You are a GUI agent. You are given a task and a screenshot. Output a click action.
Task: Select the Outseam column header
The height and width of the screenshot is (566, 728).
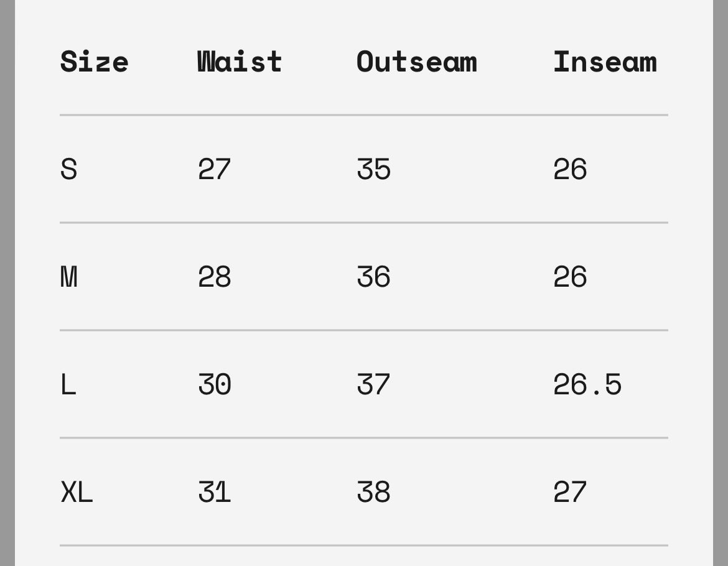(x=416, y=62)
